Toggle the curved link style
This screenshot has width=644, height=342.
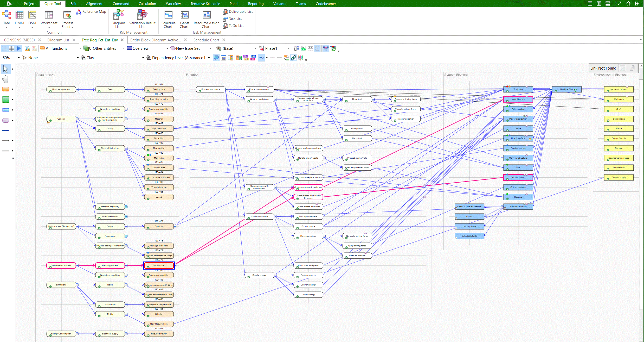click(x=262, y=58)
